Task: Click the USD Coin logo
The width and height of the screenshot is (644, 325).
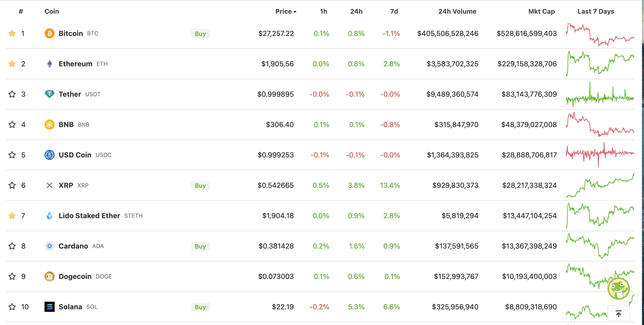Action: point(50,155)
